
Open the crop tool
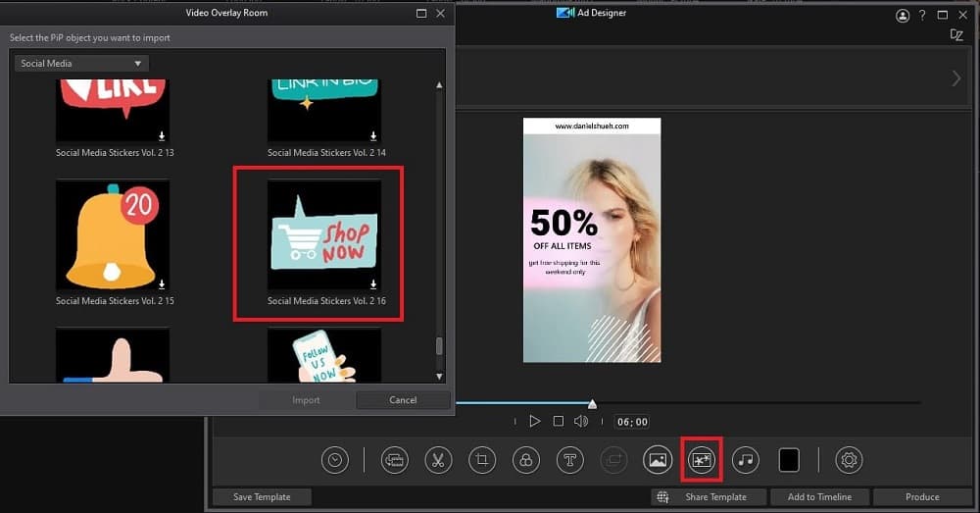(481, 460)
